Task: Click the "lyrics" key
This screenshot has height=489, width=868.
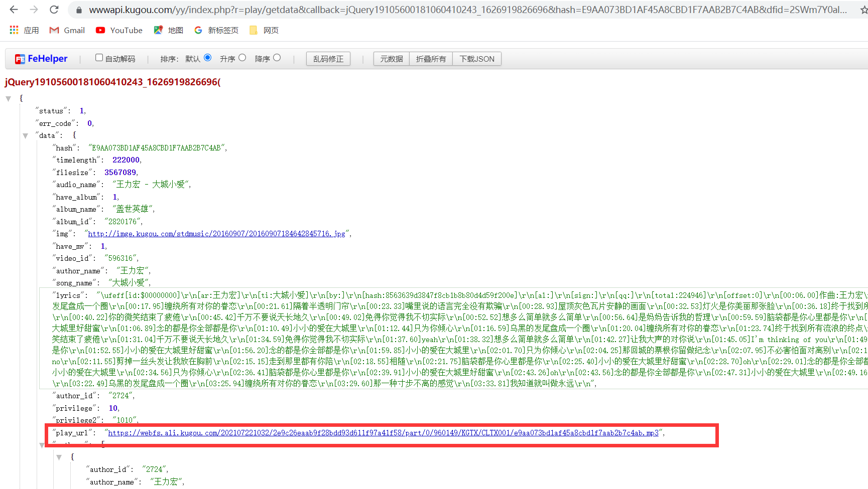Action: (68, 295)
